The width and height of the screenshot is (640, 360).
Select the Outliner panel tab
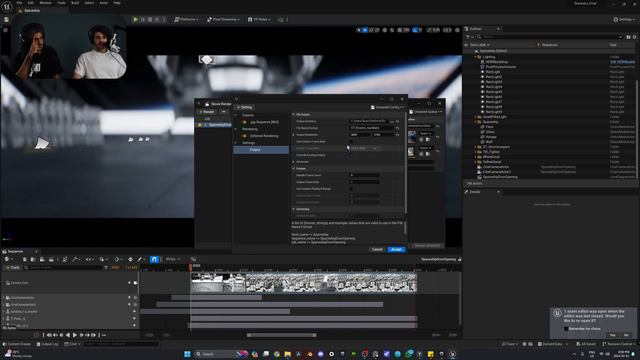click(x=476, y=29)
